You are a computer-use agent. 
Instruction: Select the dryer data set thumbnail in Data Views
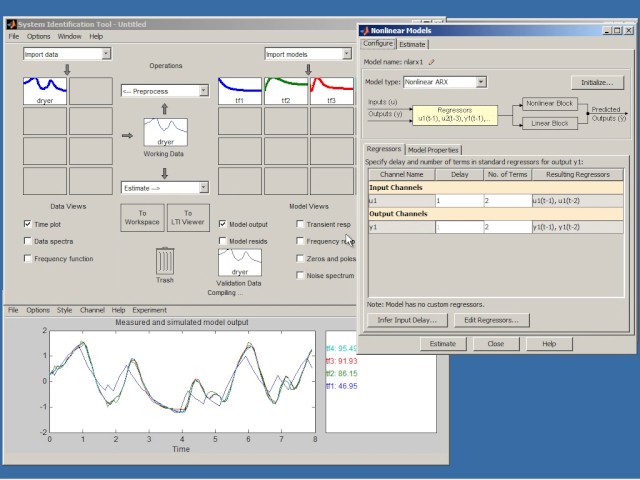pyautogui.click(x=45, y=91)
